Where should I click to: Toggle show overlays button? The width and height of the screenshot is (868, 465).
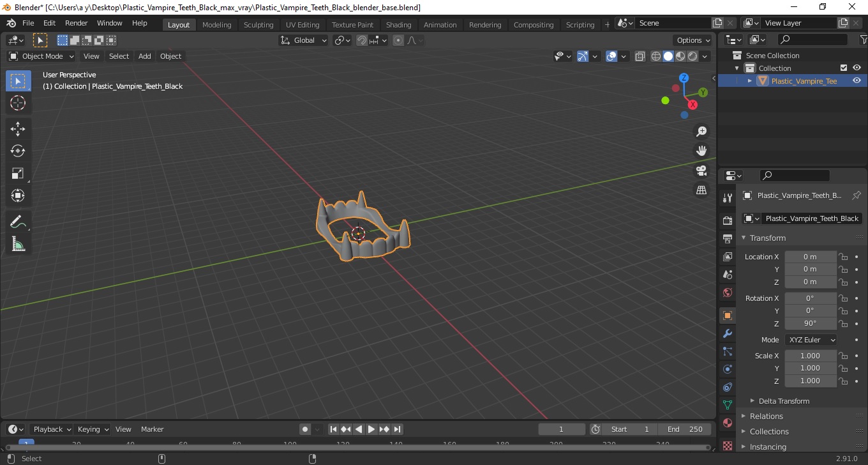point(611,56)
